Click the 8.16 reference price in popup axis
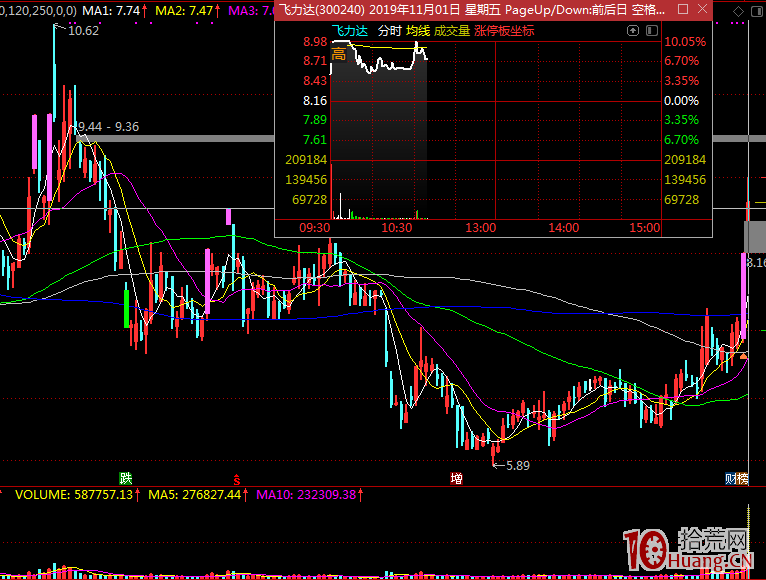The image size is (766, 580). click(315, 101)
